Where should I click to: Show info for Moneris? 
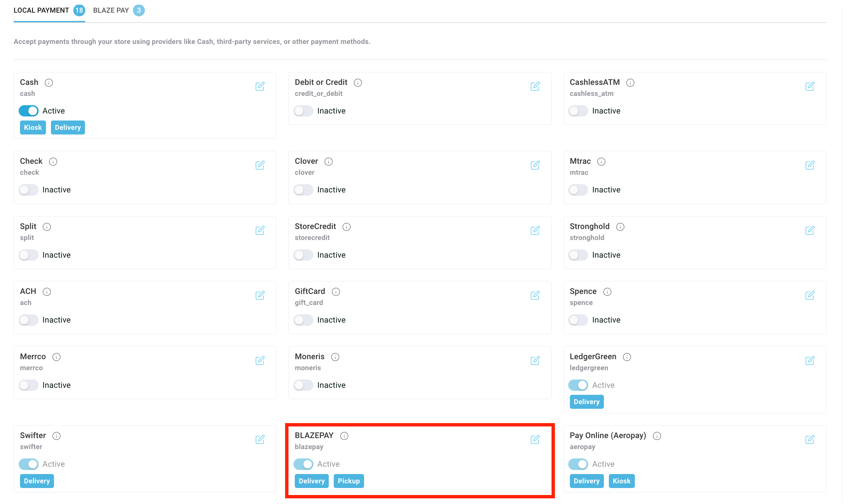click(x=335, y=357)
